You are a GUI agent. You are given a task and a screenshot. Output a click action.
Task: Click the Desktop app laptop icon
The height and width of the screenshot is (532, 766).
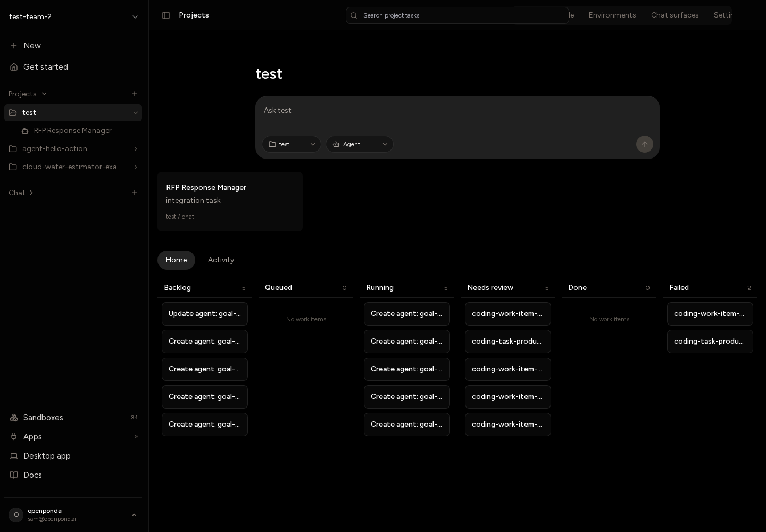[14, 456]
